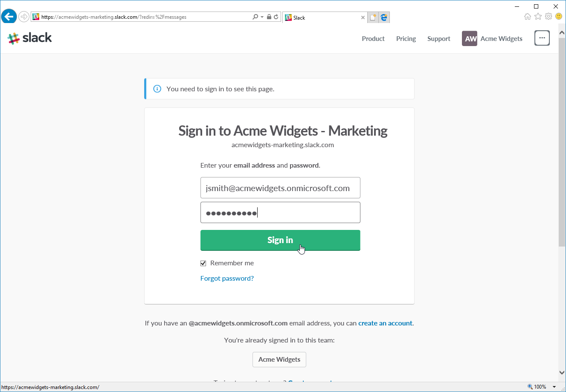Screen dimensions: 566x392
Task: Click the Slack logo in page header
Action: click(30, 38)
